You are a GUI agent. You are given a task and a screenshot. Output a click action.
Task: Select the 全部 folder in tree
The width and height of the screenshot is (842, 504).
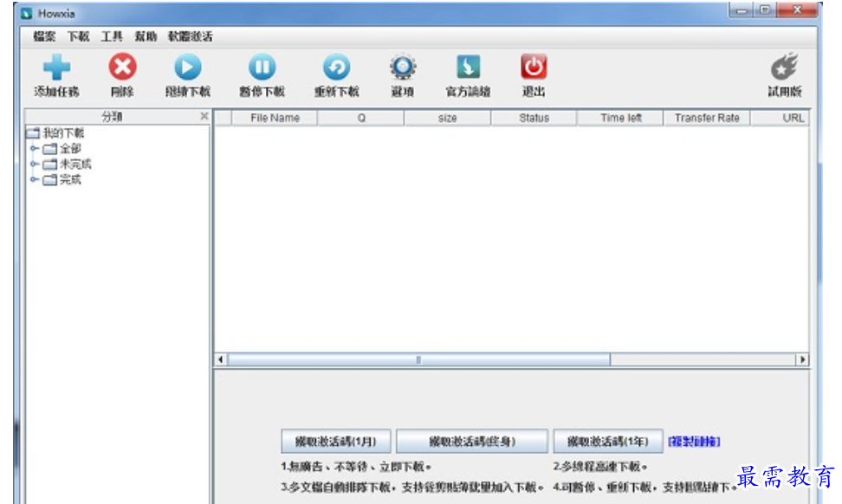[x=62, y=148]
